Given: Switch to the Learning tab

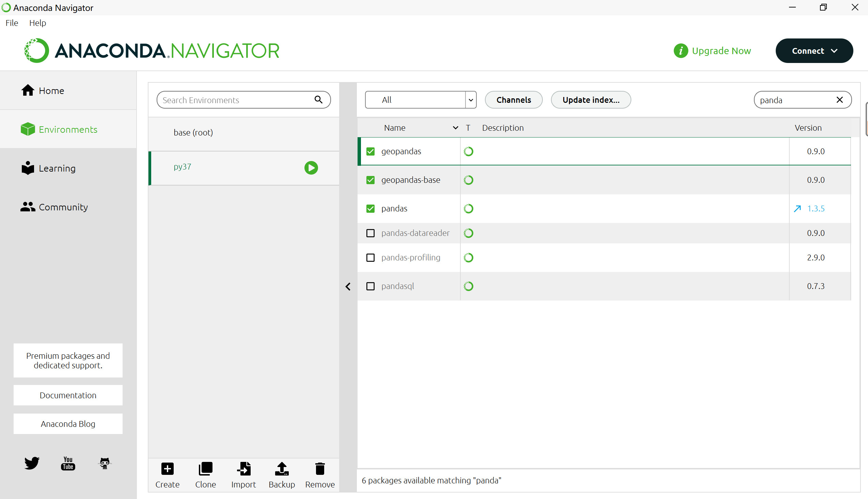Looking at the screenshot, I should [x=57, y=168].
